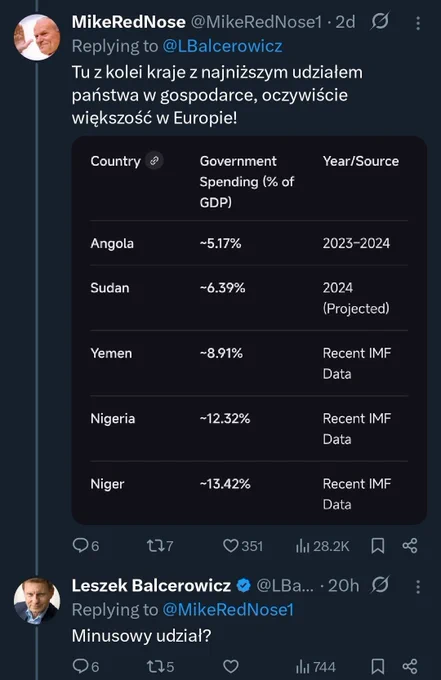The height and width of the screenshot is (680, 441).
Task: Share the MikeRedNose tweet
Action: coord(410,546)
